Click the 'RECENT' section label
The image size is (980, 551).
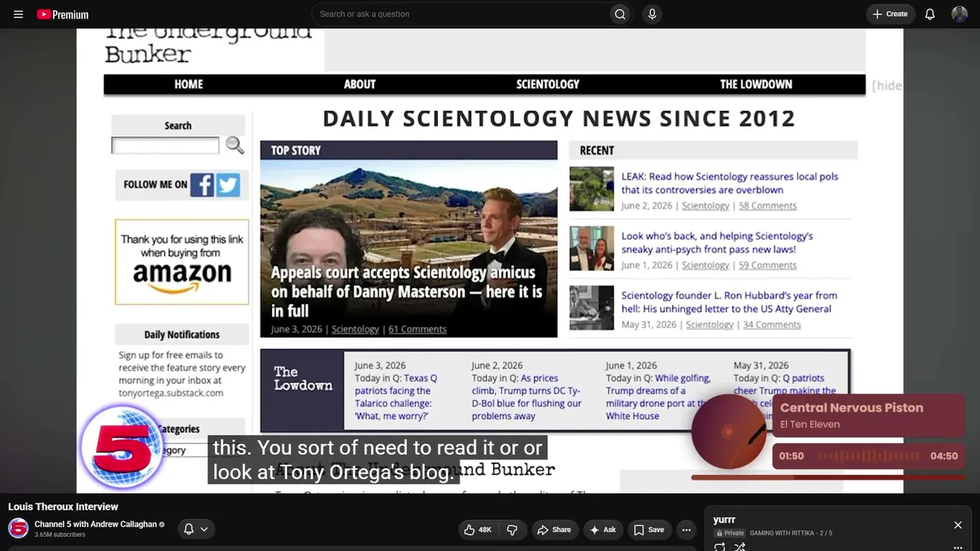pos(596,151)
